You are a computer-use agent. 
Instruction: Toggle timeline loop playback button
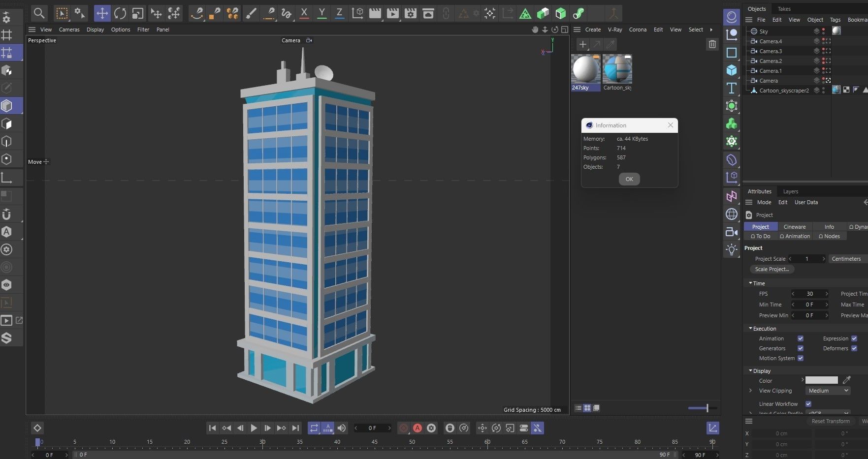(314, 428)
